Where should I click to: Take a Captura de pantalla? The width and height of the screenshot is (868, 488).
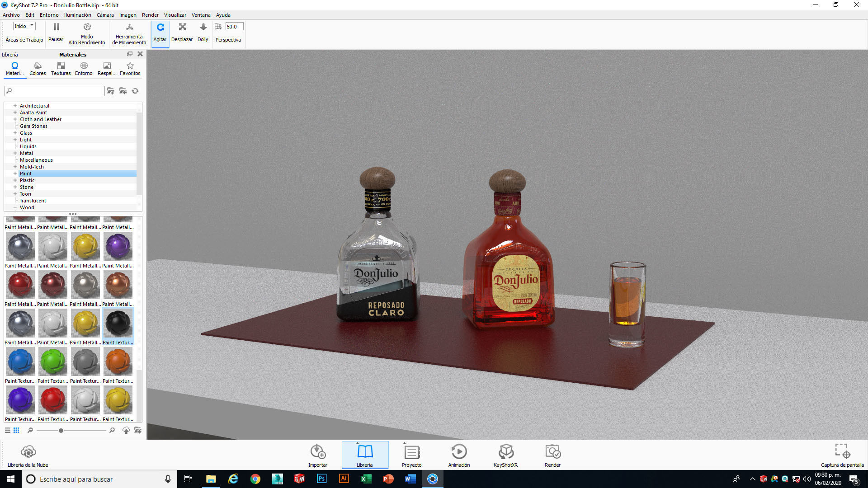pyautogui.click(x=842, y=455)
